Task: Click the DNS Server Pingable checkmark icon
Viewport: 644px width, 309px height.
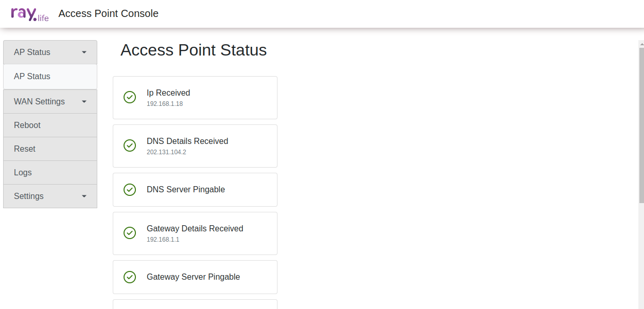Action: tap(130, 190)
